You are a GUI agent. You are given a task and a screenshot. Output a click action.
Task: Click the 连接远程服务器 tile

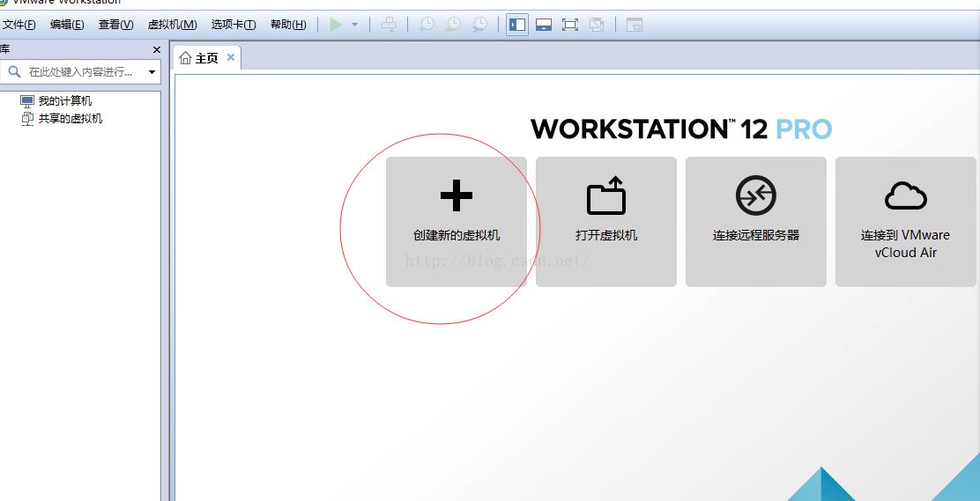pyautogui.click(x=756, y=222)
